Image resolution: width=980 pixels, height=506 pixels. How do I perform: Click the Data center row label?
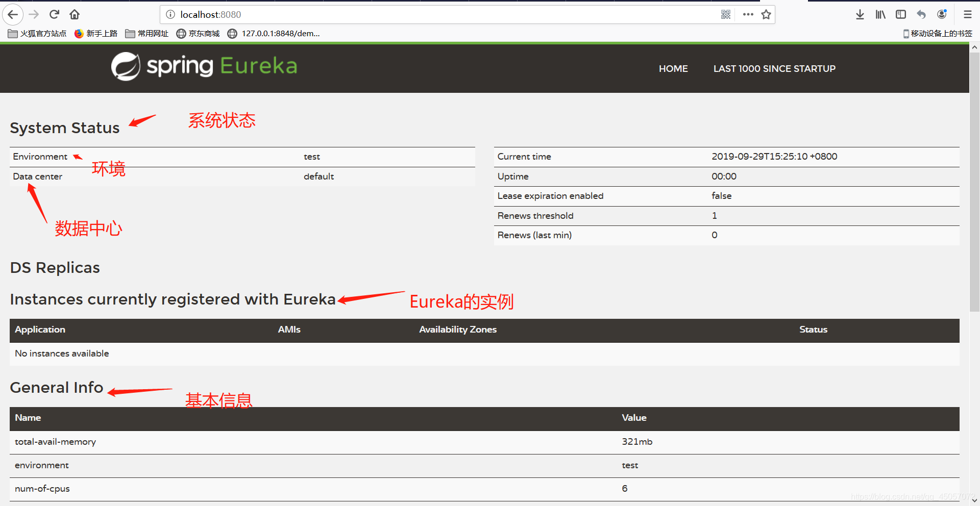[x=37, y=176]
